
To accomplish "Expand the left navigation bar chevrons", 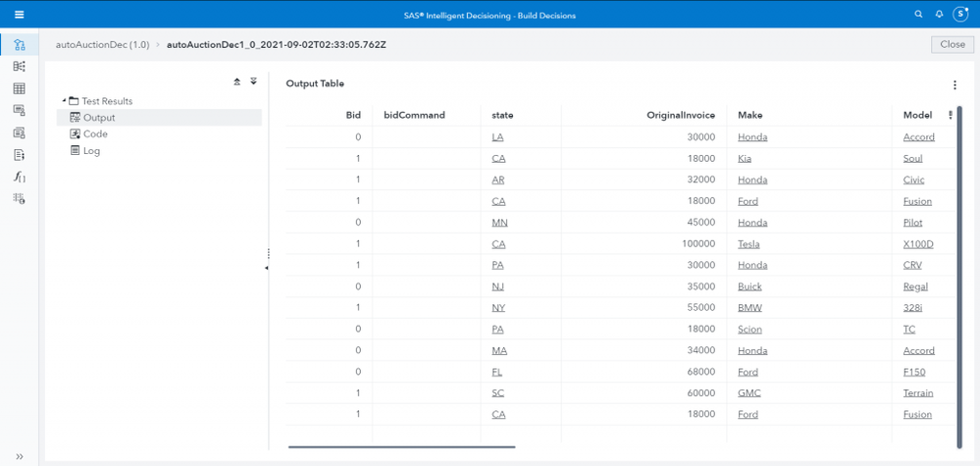I will coord(20,456).
